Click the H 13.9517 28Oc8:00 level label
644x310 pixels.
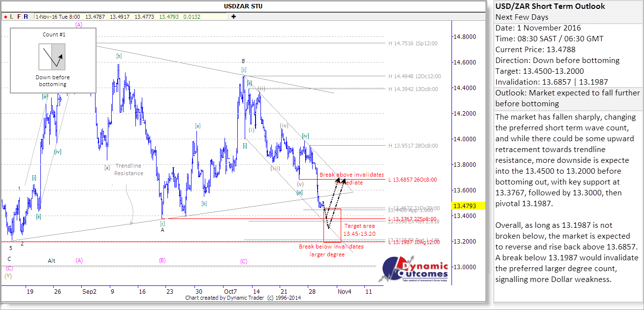[413, 146]
